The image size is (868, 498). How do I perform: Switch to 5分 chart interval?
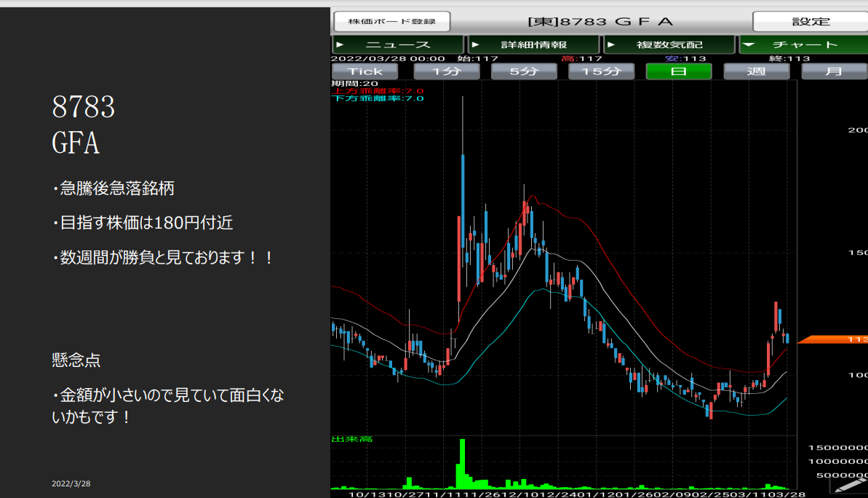[x=524, y=71]
